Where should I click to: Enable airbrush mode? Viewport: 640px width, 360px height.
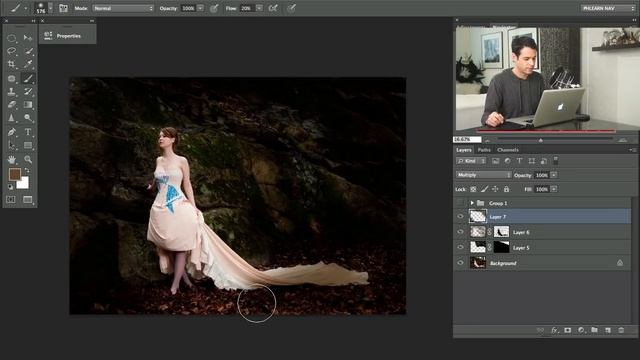pos(273,8)
